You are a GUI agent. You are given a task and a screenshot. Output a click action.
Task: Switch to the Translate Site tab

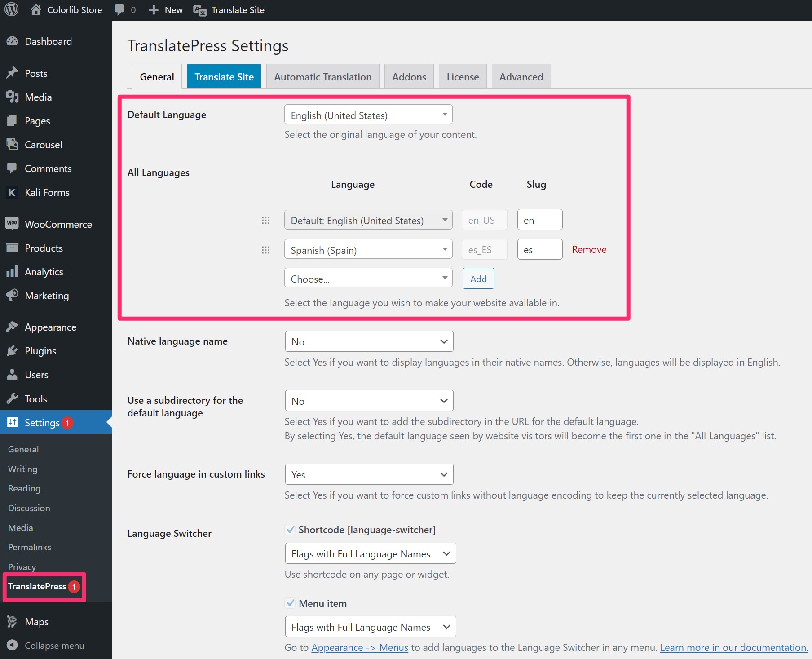(224, 76)
